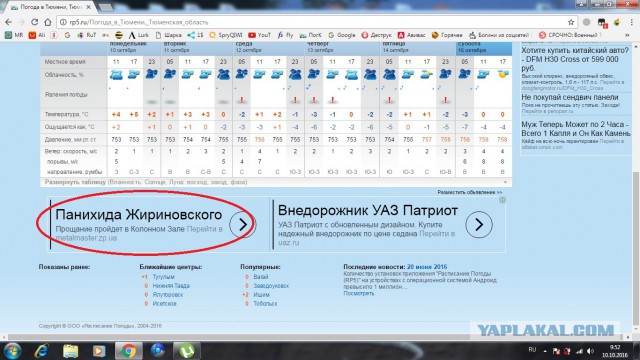
Task: Open the Не покупай сендвич панели ad
Action: (x=570, y=98)
